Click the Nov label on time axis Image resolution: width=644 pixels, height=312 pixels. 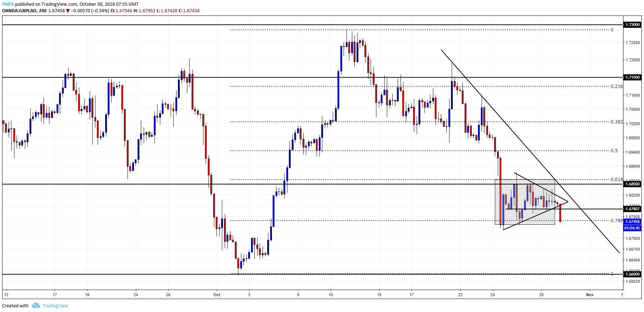[590, 295]
